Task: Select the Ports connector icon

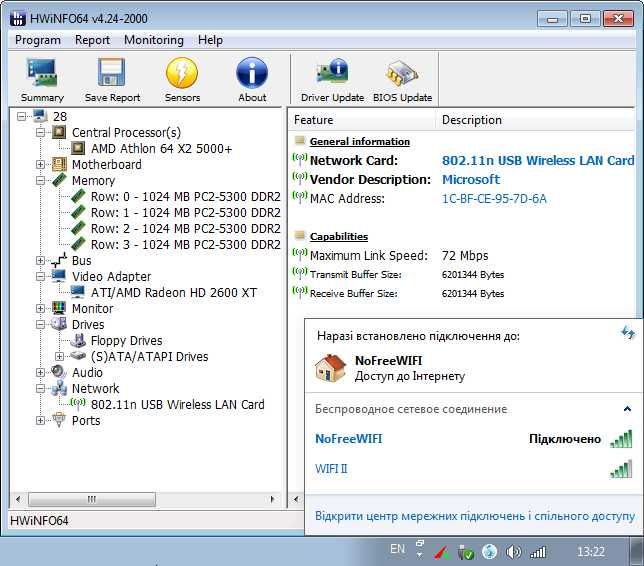Action: (x=59, y=420)
